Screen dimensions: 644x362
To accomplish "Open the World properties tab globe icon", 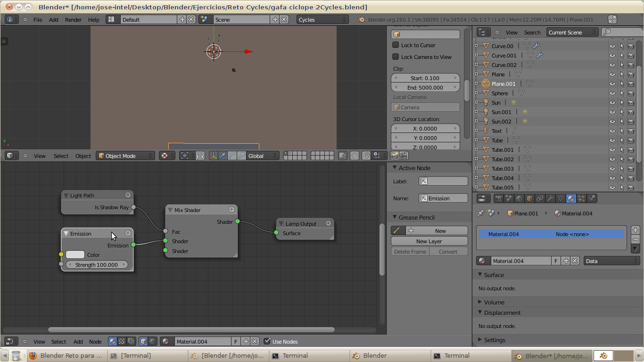I will point(519,198).
